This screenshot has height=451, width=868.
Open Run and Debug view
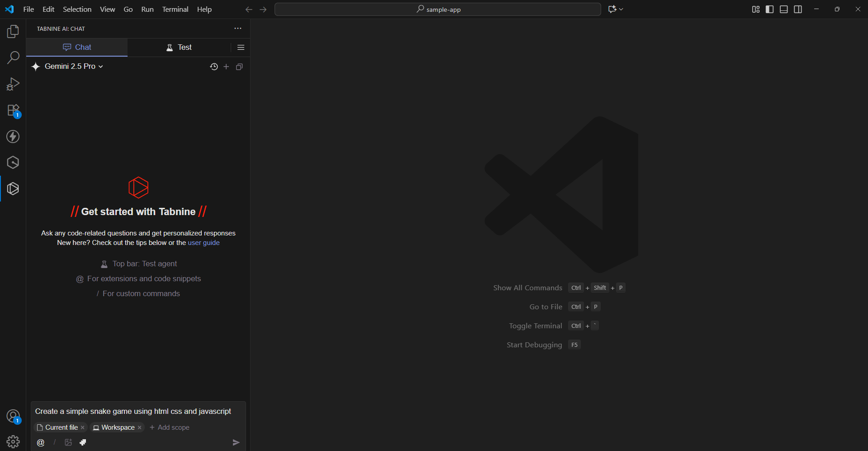pyautogui.click(x=13, y=84)
